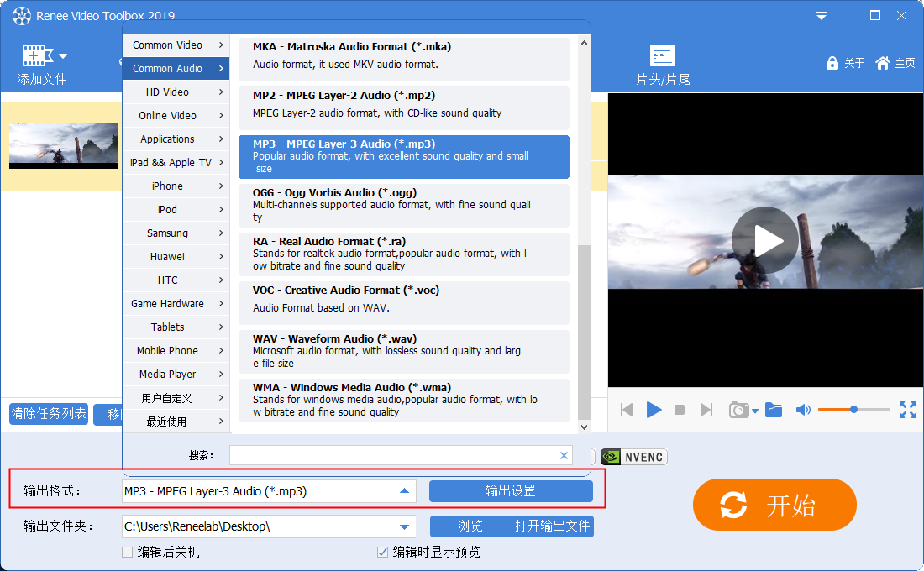
Task: Click format list scroll down arrow
Action: 584,427
